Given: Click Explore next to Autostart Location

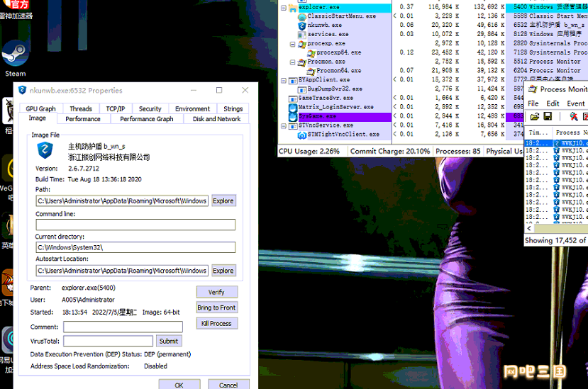Looking at the screenshot, I should tap(223, 271).
